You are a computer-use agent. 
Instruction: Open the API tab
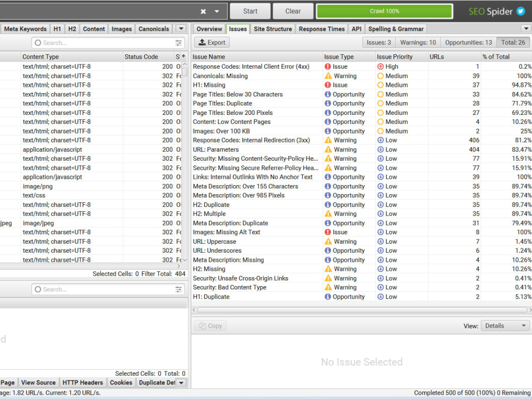[356, 29]
